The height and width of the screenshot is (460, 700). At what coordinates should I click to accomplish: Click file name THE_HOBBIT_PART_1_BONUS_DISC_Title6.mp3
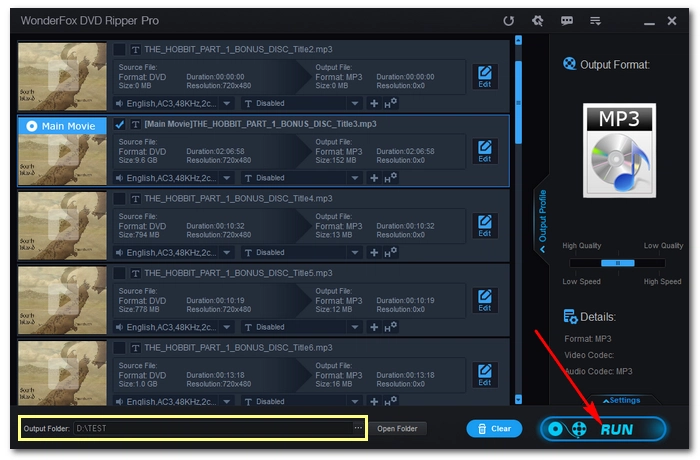pos(238,348)
